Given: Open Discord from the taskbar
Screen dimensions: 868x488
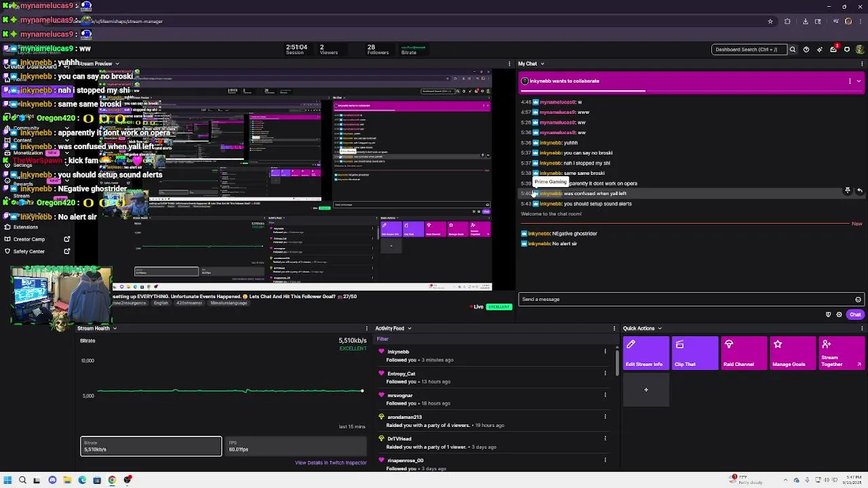Looking at the screenshot, I should [52, 480].
